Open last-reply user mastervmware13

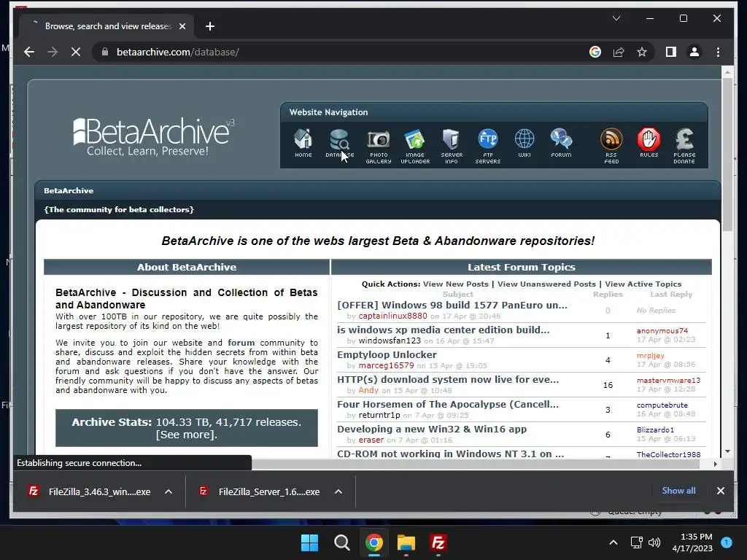pyautogui.click(x=668, y=380)
